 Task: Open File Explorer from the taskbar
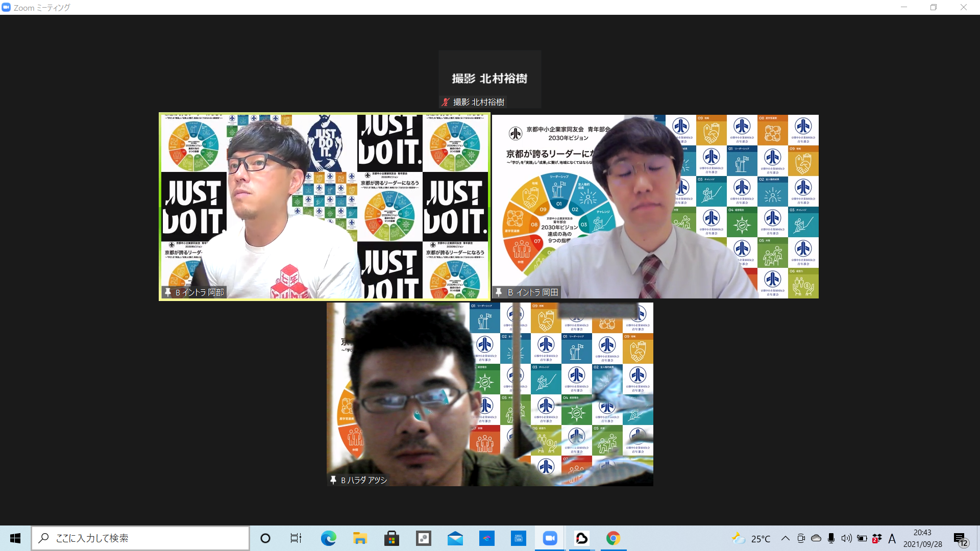pyautogui.click(x=360, y=538)
